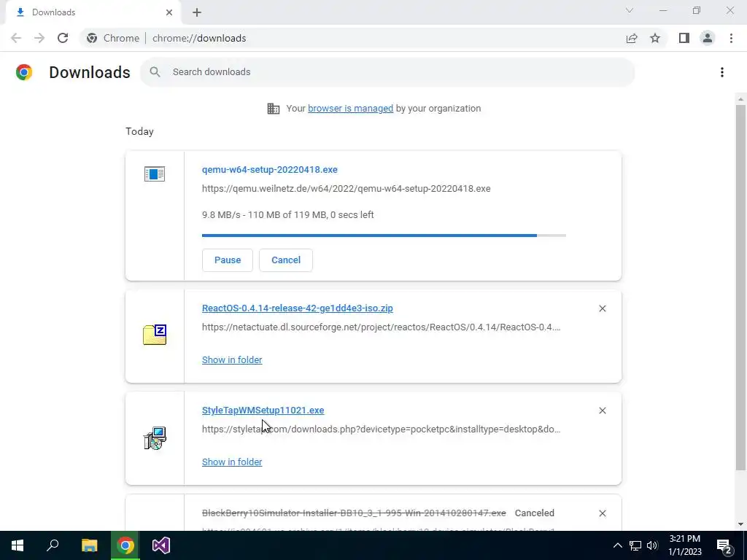Share this page icon in address bar
The width and height of the screenshot is (747, 560).
632,38
